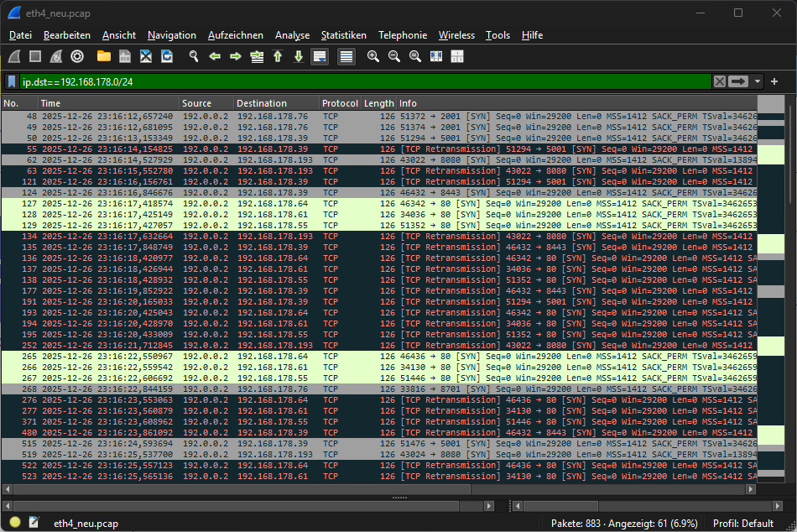Open the Hilfe menu

[x=532, y=35]
